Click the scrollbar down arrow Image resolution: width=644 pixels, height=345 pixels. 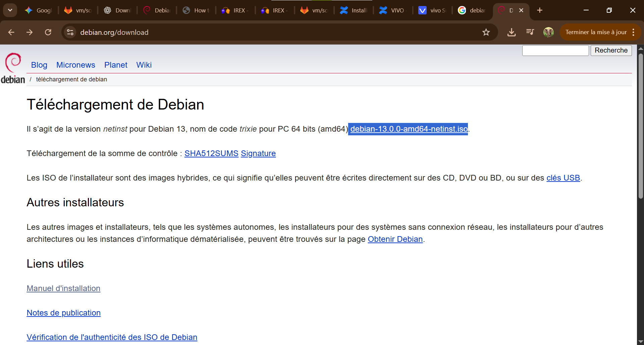[641, 341]
